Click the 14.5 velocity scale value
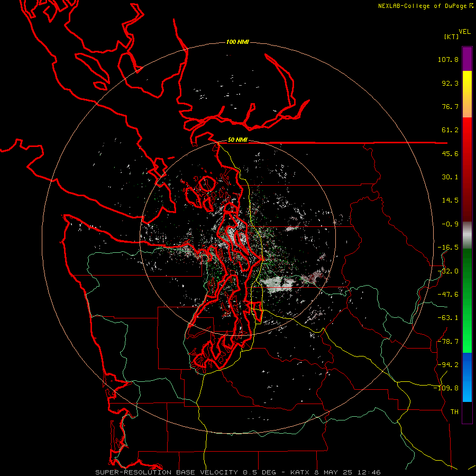 coord(450,200)
